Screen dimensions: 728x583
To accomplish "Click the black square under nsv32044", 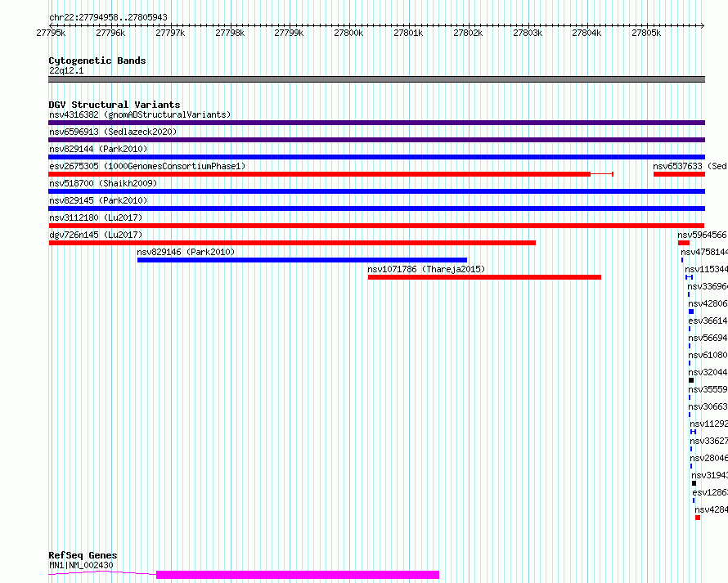I will [691, 380].
